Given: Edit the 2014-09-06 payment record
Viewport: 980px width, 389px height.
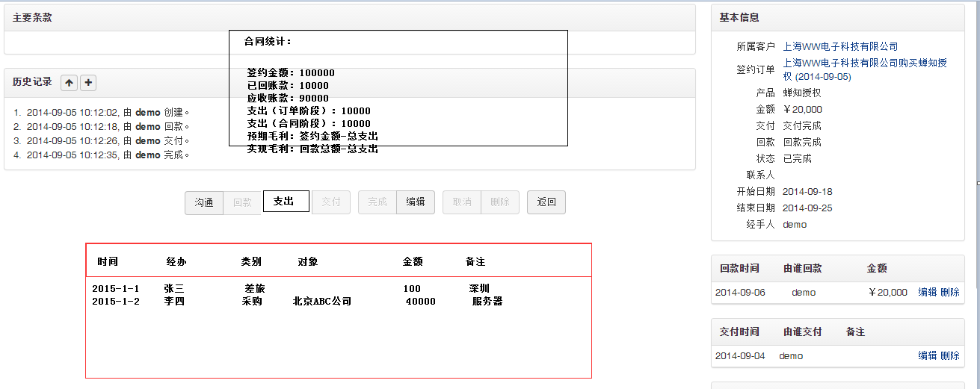Looking at the screenshot, I should (927, 293).
